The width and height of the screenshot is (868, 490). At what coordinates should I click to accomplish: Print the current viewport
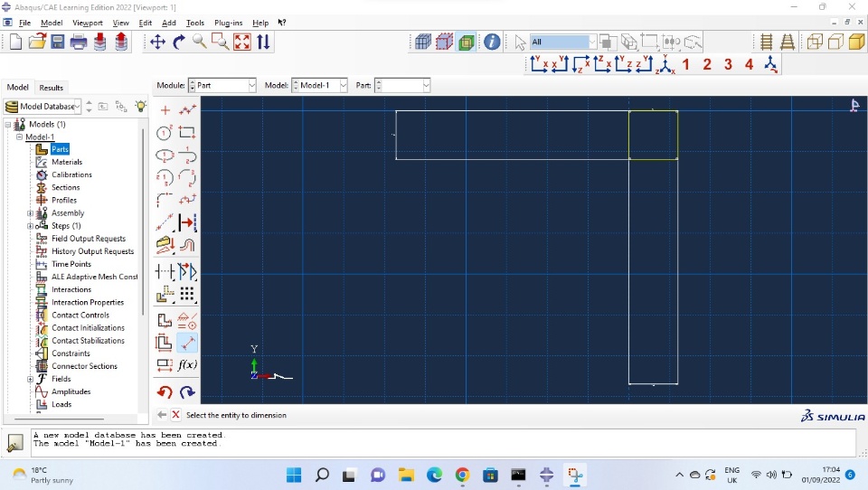point(79,42)
